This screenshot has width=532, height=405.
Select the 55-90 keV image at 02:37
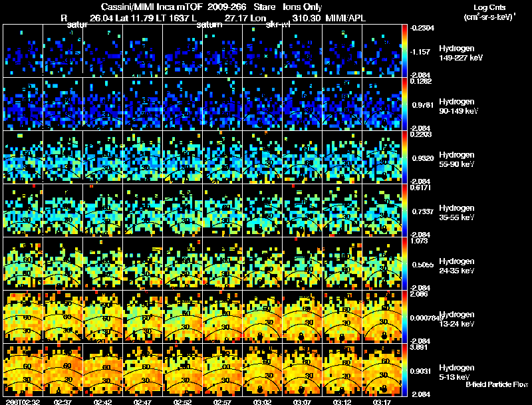(x=63, y=158)
